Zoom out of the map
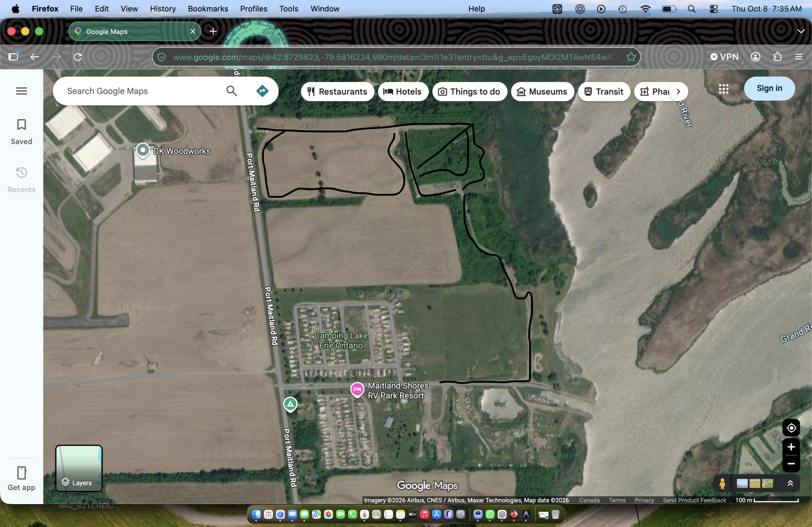This screenshot has height=527, width=812. coord(791,464)
